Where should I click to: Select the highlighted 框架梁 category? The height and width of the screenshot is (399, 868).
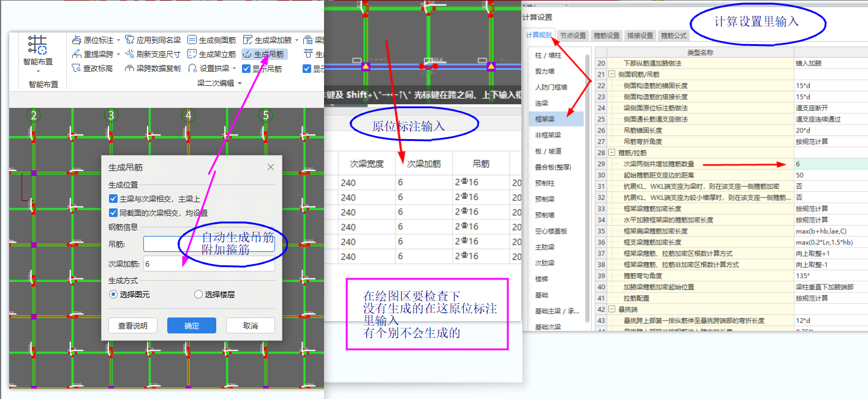click(x=555, y=119)
